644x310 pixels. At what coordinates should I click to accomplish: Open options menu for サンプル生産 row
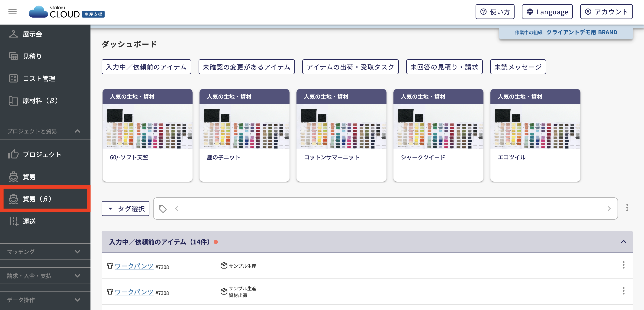(624, 265)
